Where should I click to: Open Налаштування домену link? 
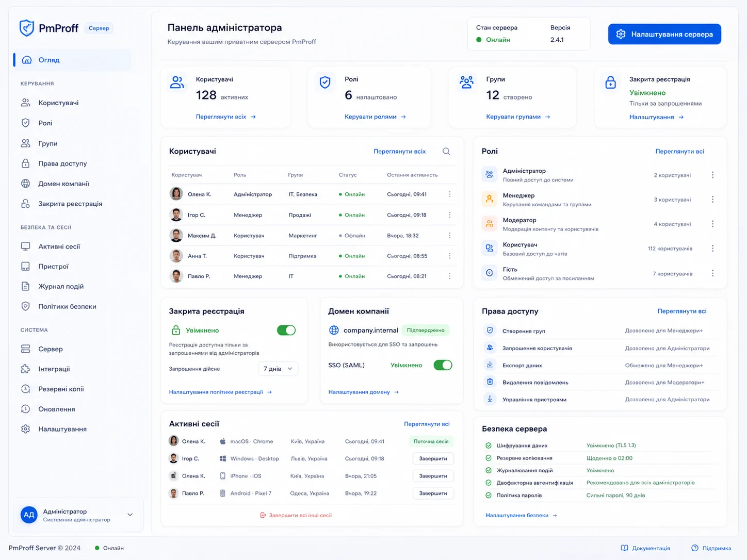click(x=364, y=392)
